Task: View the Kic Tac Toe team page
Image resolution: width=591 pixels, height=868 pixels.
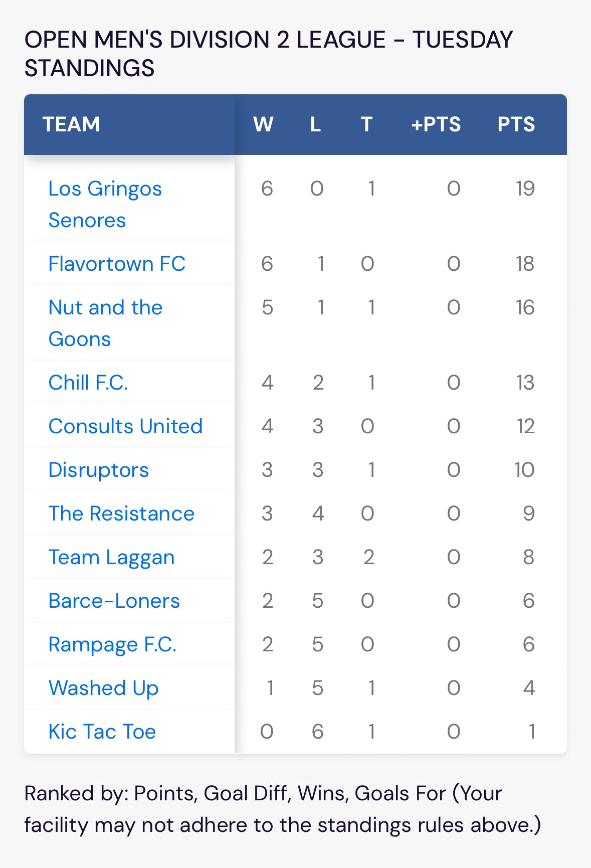Action: coord(102,732)
